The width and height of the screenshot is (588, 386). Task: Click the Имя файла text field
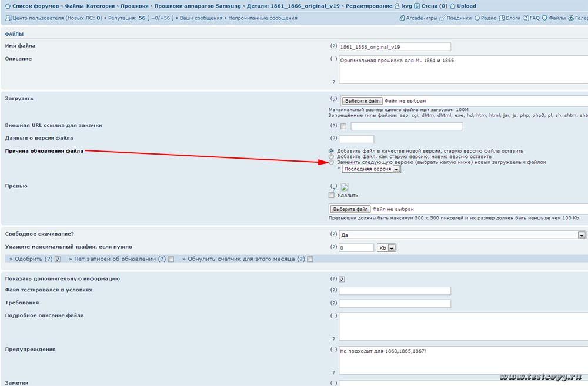click(395, 47)
